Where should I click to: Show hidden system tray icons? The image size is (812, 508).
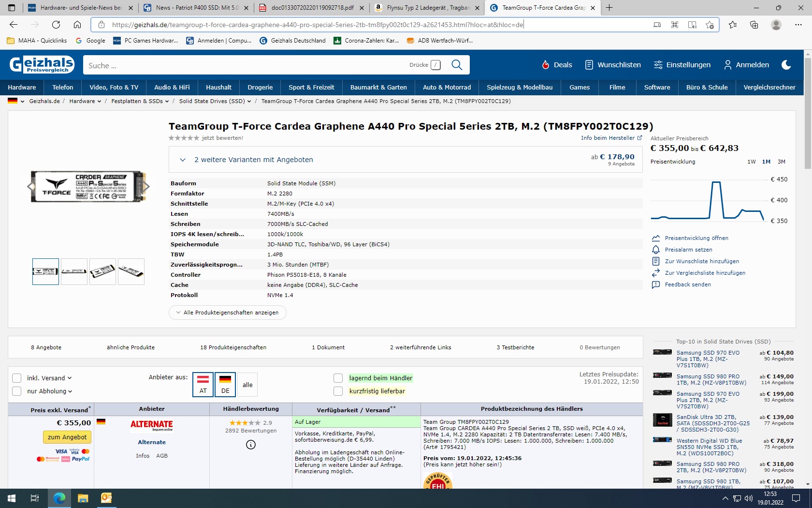pyautogui.click(x=725, y=498)
